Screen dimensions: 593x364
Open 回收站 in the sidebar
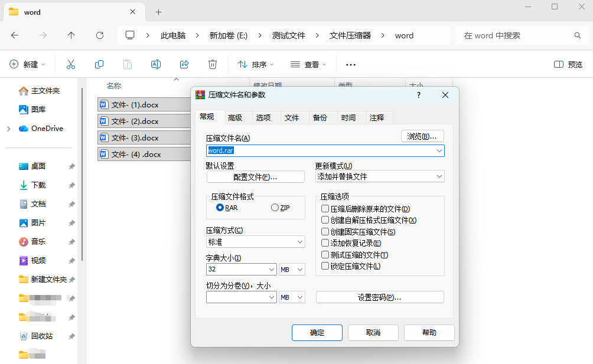click(x=36, y=336)
